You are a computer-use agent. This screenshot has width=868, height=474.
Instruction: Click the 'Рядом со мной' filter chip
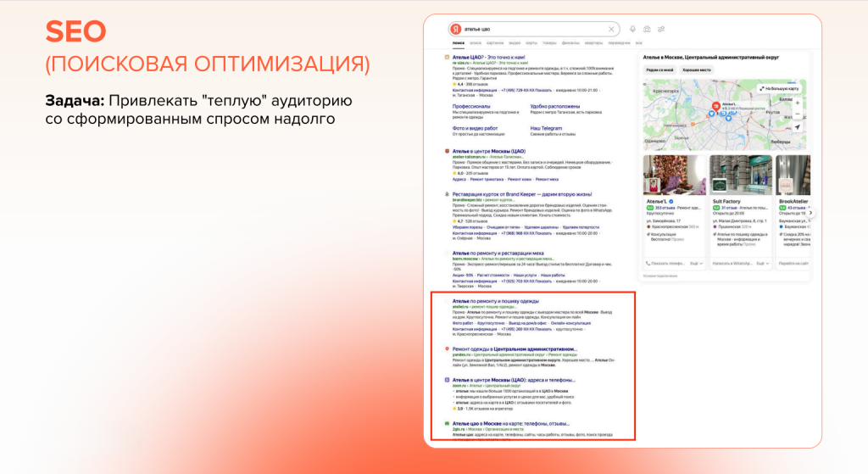[659, 70]
